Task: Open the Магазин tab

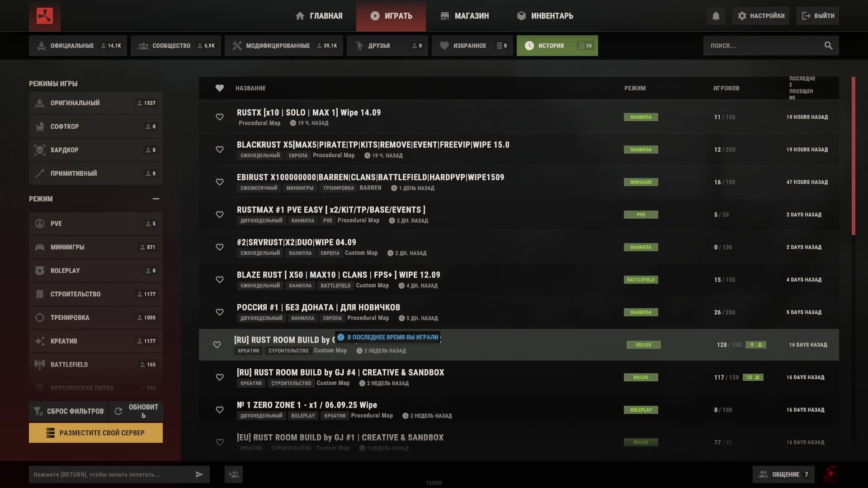Action: [x=465, y=16]
